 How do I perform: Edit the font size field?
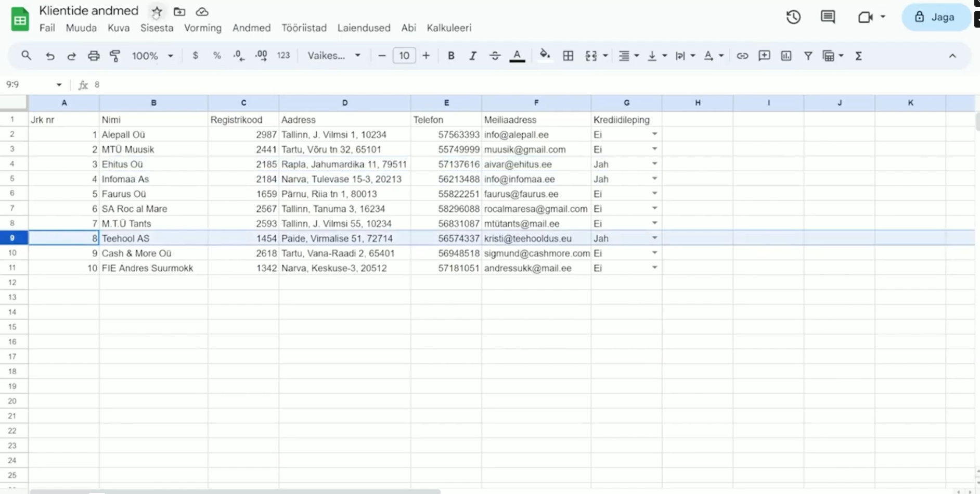[x=404, y=55]
